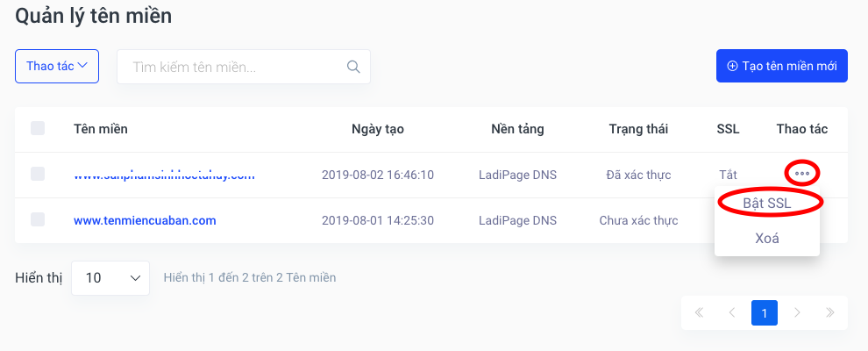Open the Thao tác dropdown

(57, 67)
